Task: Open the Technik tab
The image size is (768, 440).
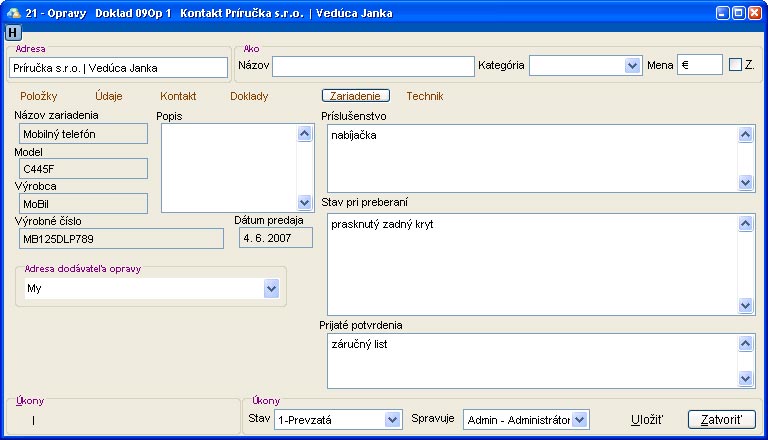Action: click(424, 97)
